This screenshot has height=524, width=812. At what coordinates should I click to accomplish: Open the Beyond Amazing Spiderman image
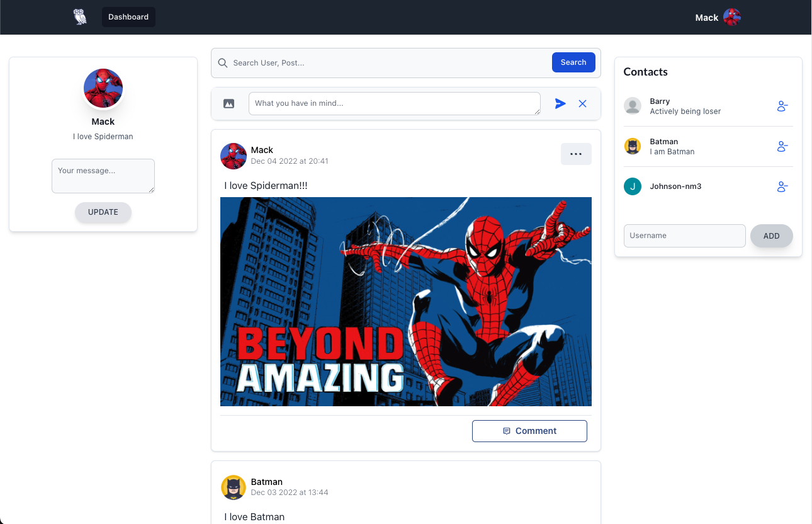(x=405, y=302)
